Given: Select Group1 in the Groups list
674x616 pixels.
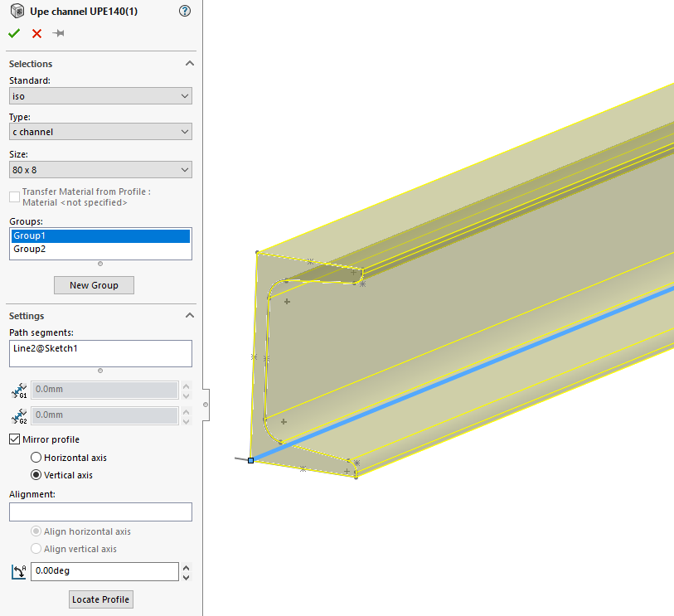Looking at the screenshot, I should [x=100, y=236].
